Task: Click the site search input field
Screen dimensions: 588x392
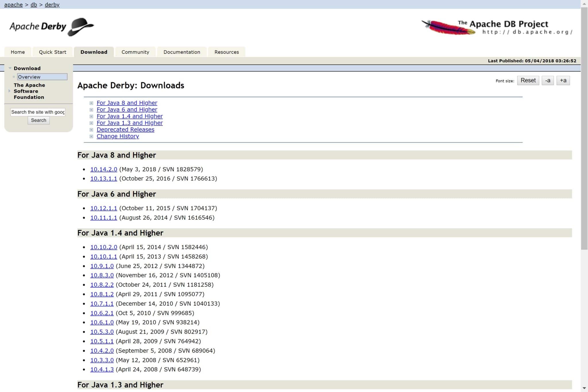Action: [38, 112]
